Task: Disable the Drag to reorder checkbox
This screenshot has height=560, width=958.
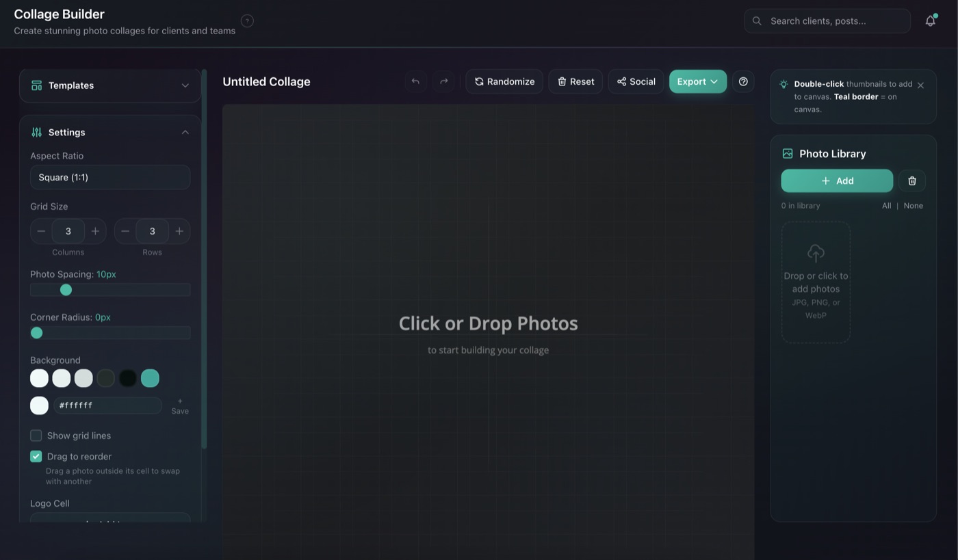Action: [x=36, y=456]
